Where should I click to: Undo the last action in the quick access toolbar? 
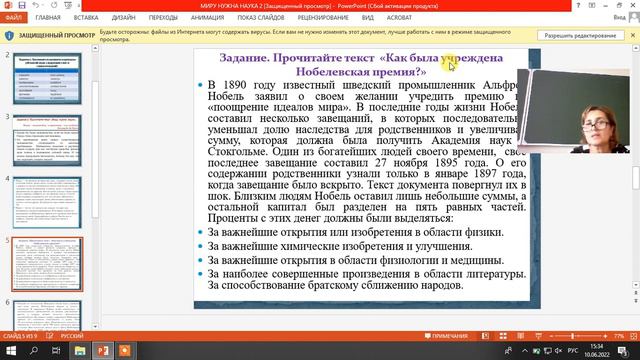[x=35, y=6]
